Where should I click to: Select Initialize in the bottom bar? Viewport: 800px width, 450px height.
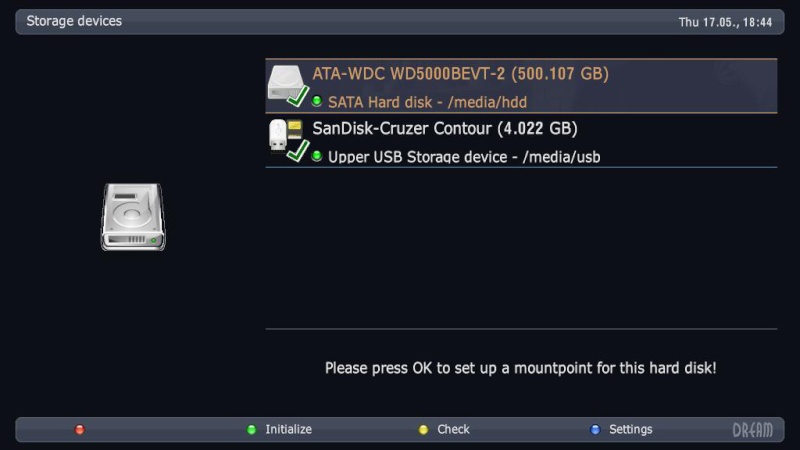click(x=288, y=429)
